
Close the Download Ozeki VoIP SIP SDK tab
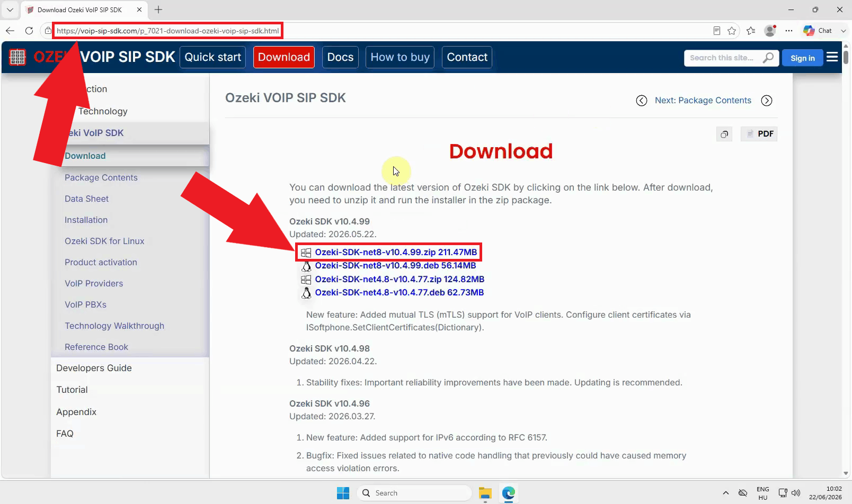click(x=139, y=10)
